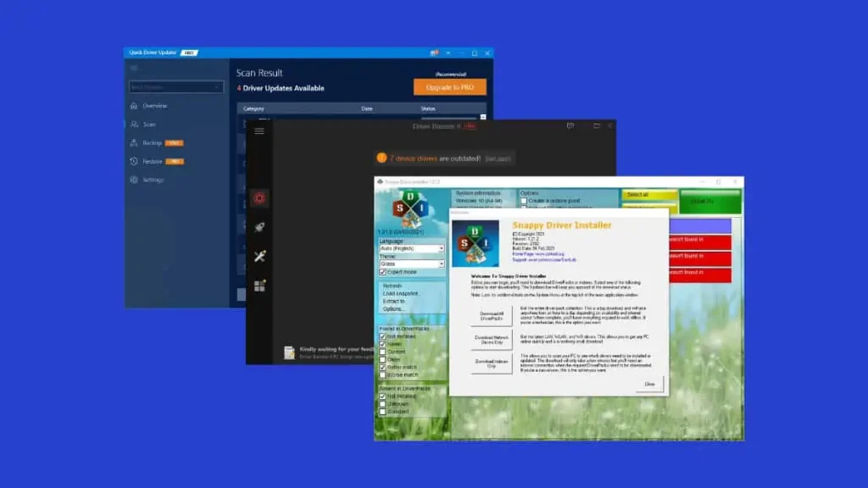Click the feedback icon in Driver Booster's title bar
This screenshot has height=488, width=868.
click(x=570, y=125)
